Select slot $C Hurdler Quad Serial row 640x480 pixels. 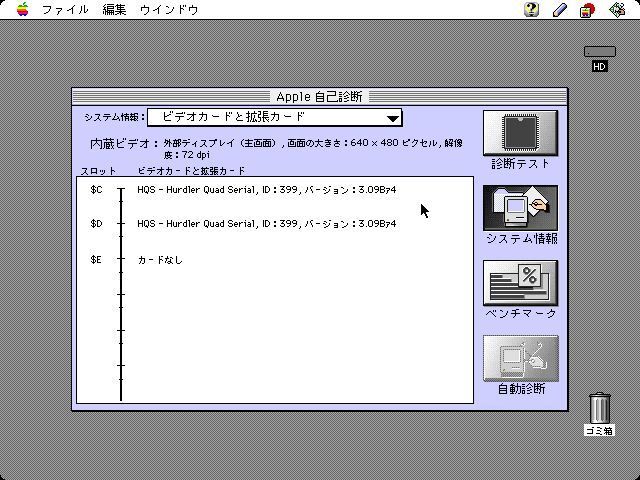(267, 190)
